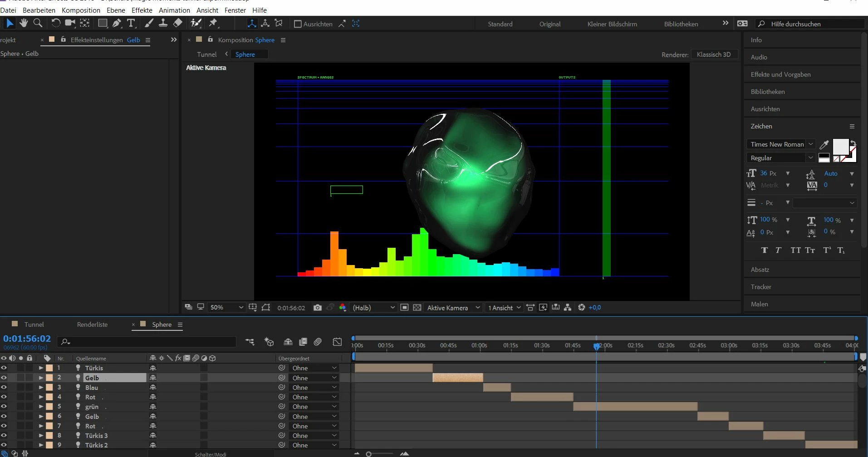The image size is (868, 457).
Task: Hide the Türkis layer 1 with its eye
Action: coord(4,368)
